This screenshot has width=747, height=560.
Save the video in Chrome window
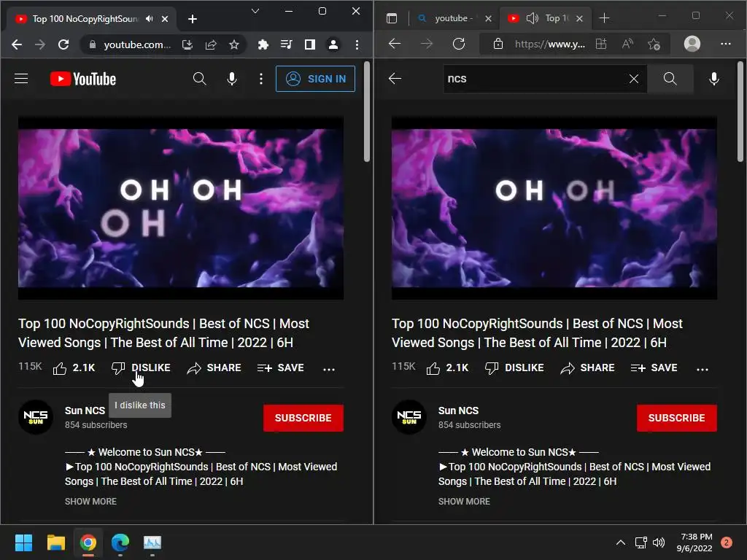281,368
